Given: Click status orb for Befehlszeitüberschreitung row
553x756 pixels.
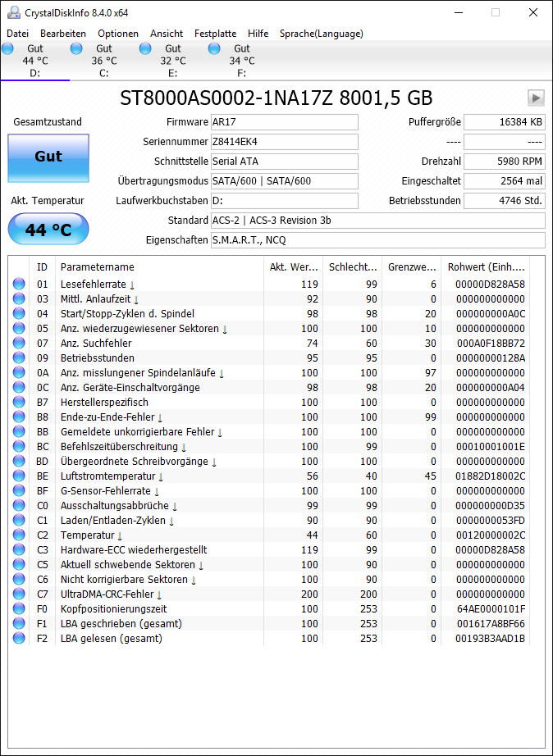Looking at the screenshot, I should [19, 446].
